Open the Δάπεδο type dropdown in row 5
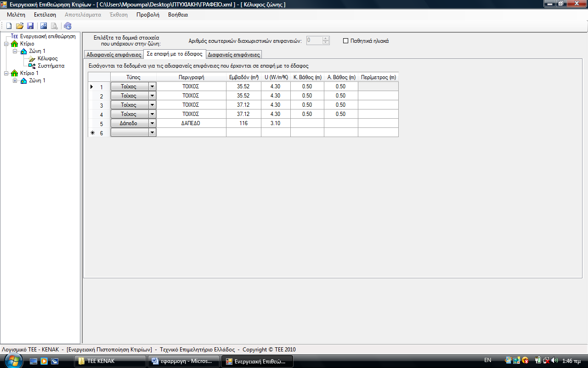The height and width of the screenshot is (368, 588). (x=153, y=123)
